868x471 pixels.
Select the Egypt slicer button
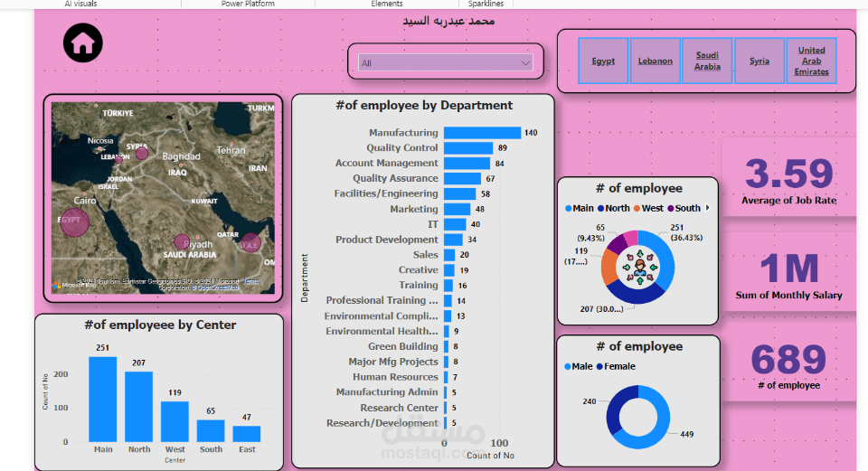point(603,61)
